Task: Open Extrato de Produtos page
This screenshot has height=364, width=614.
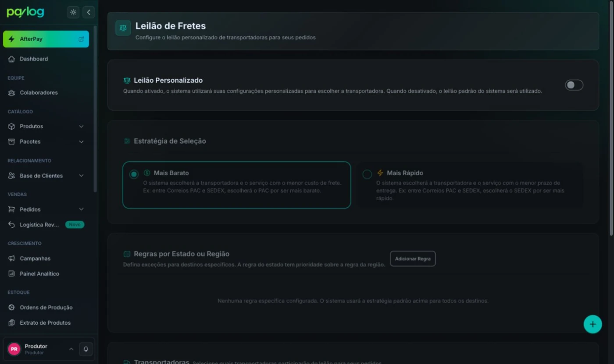Action: coord(46,323)
